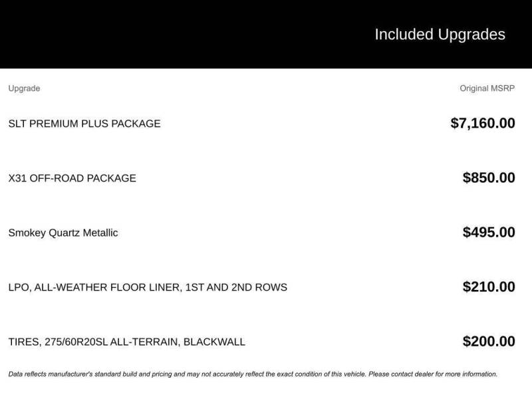
Task: Click the word BLACKWALL
Action: pos(214,342)
